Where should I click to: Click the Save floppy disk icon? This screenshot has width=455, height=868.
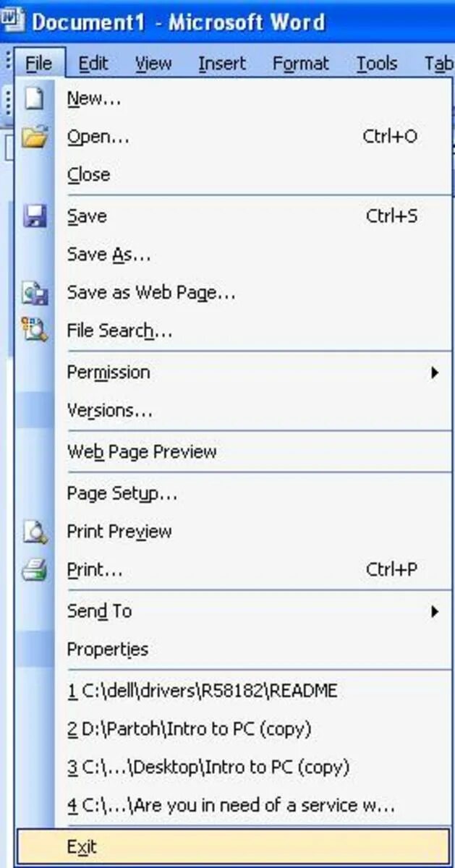pos(34,216)
